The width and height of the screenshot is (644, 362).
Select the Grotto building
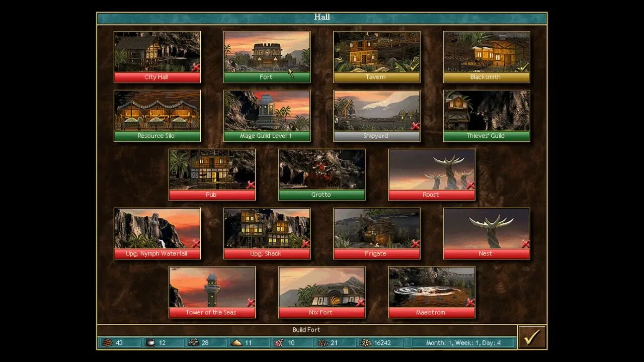point(321,174)
